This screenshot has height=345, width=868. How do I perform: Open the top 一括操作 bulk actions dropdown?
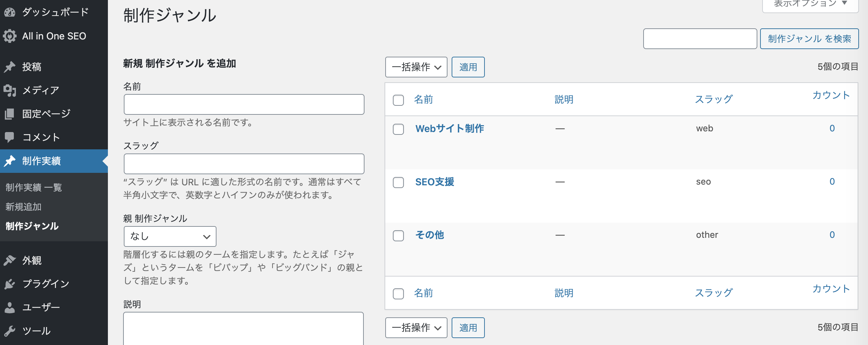[x=416, y=67]
